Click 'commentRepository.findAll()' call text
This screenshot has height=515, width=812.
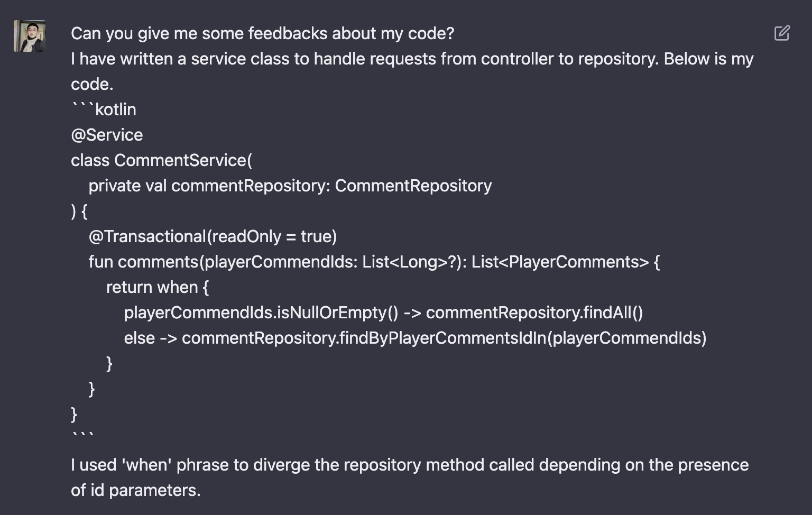coord(534,312)
